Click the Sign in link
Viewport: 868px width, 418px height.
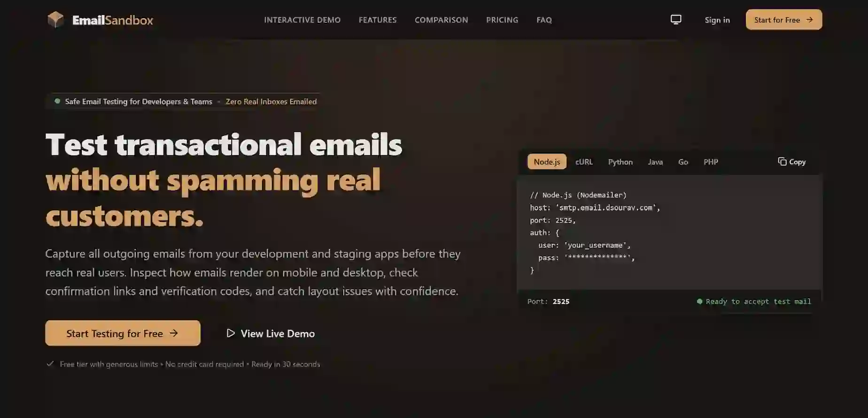(717, 20)
